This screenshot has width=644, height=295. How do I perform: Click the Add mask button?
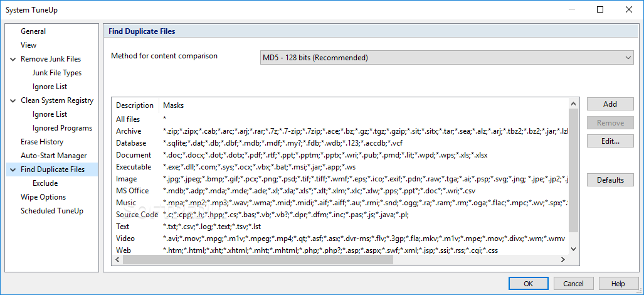(610, 104)
